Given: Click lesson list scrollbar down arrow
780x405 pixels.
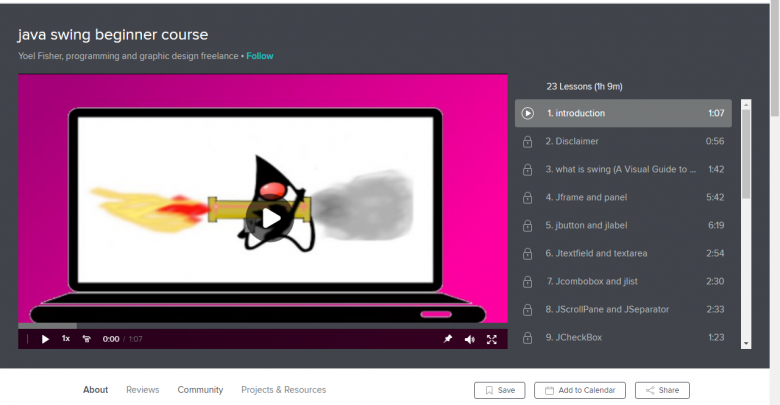Looking at the screenshot, I should (x=746, y=344).
